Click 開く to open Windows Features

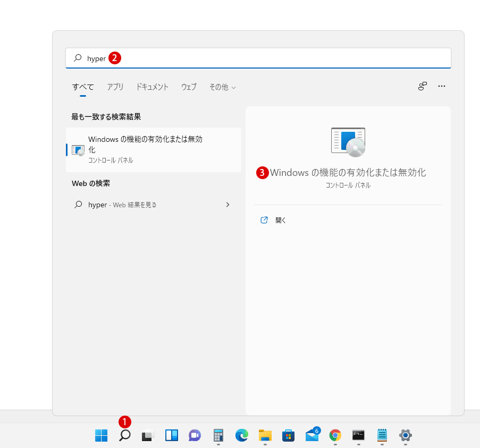[281, 220]
